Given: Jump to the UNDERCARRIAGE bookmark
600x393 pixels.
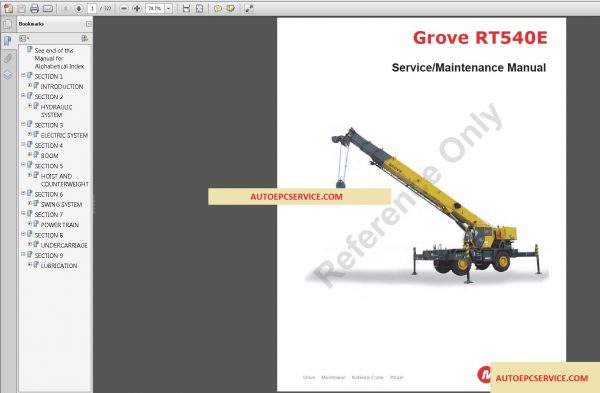Looking at the screenshot, I should coord(64,245).
